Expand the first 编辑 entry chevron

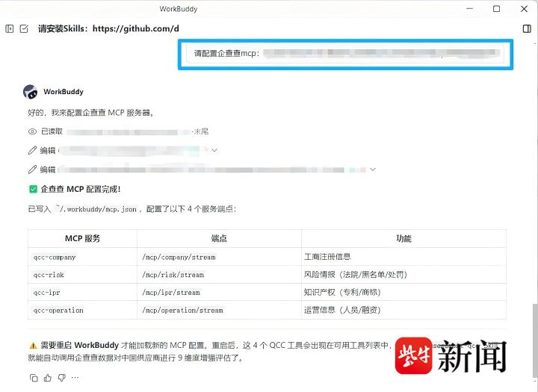(214, 150)
